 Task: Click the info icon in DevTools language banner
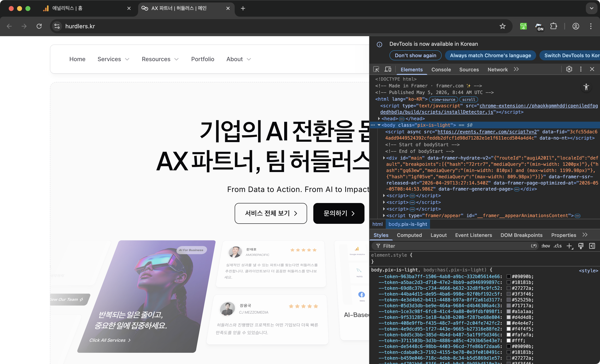click(x=379, y=44)
